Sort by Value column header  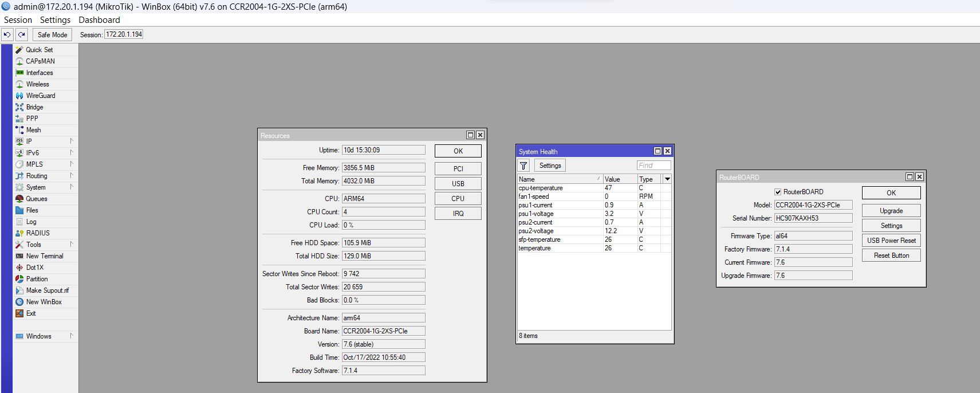pyautogui.click(x=620, y=179)
